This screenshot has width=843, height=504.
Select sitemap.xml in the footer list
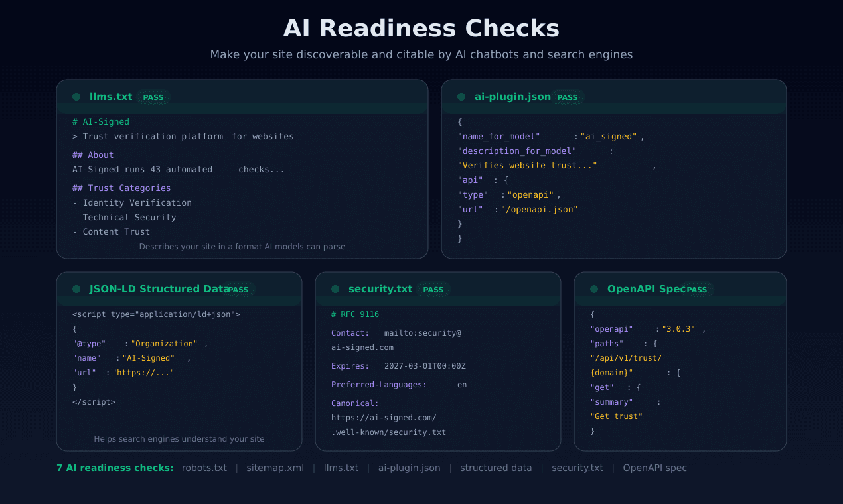pyautogui.click(x=275, y=468)
